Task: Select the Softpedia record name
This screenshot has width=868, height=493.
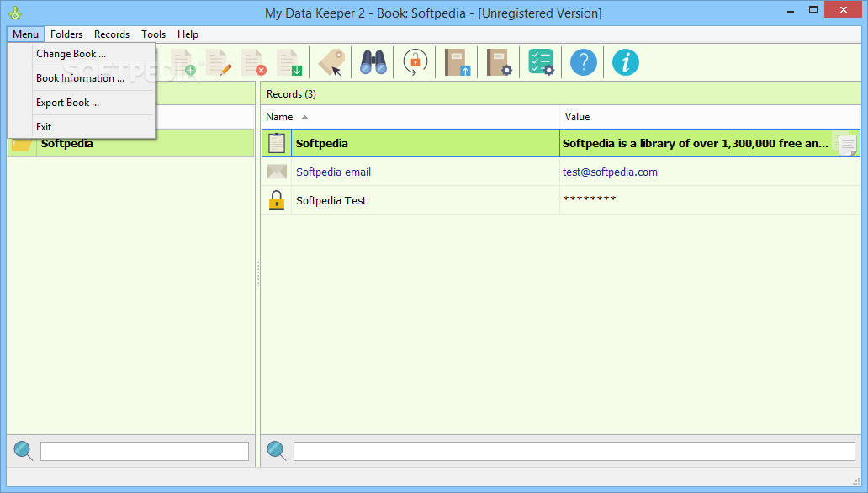Action: (321, 144)
